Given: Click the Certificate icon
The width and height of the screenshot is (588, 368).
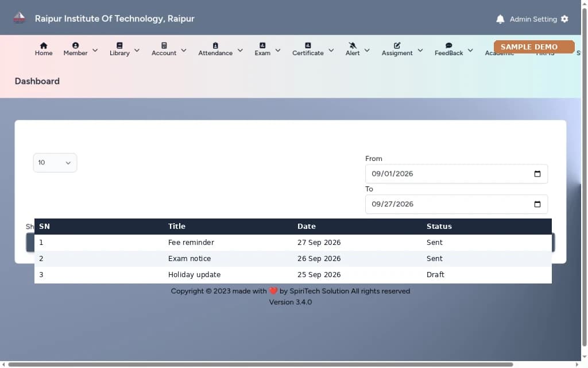Looking at the screenshot, I should pos(308,45).
